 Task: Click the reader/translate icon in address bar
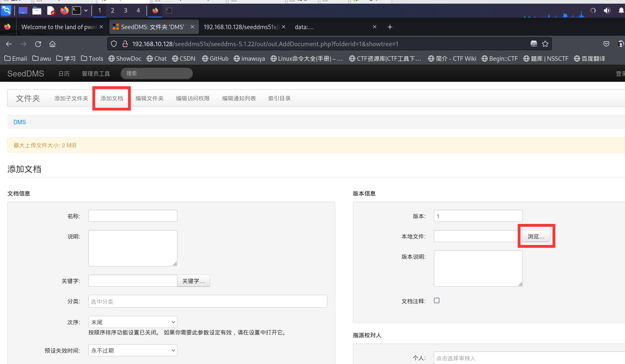click(534, 44)
